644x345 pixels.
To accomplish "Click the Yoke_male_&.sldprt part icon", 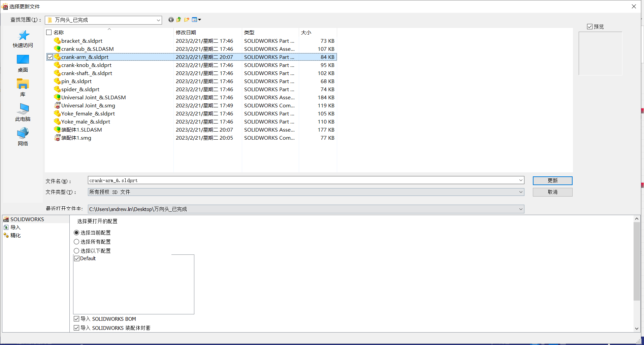I will point(57,122).
